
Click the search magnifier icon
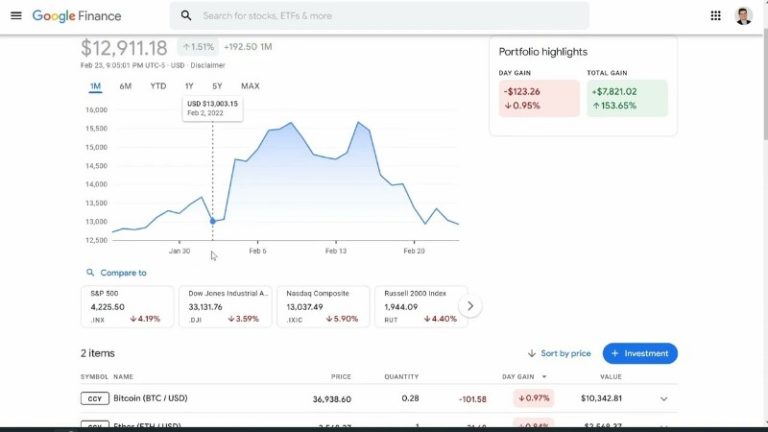pos(186,16)
